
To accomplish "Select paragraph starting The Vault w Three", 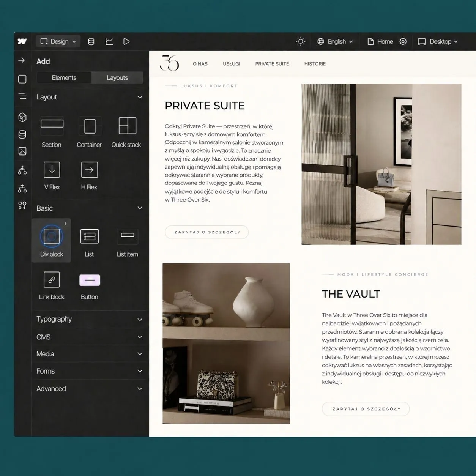I will click(x=387, y=348).
